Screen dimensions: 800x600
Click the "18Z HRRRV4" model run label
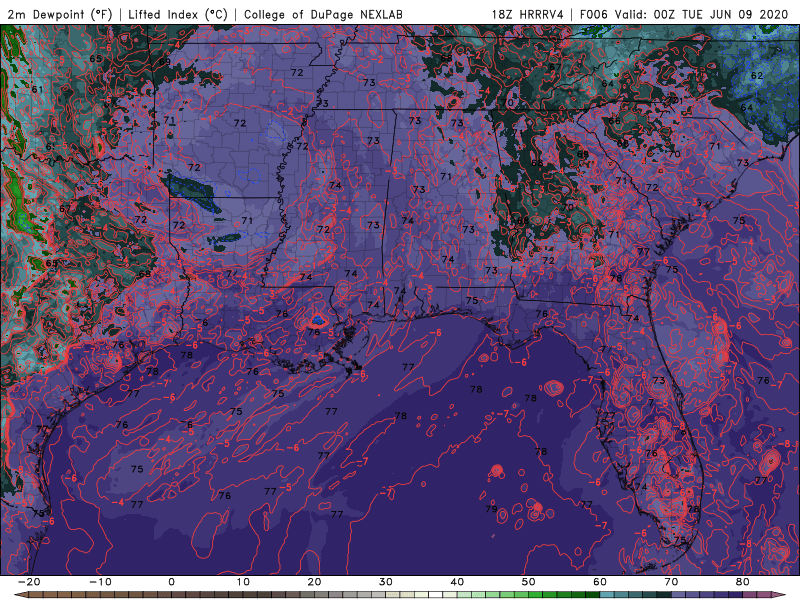tap(528, 14)
